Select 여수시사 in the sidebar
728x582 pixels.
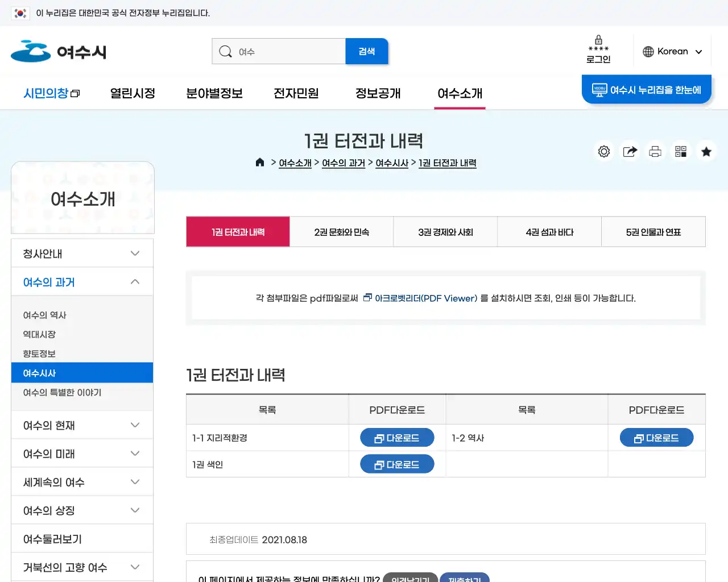pos(82,373)
